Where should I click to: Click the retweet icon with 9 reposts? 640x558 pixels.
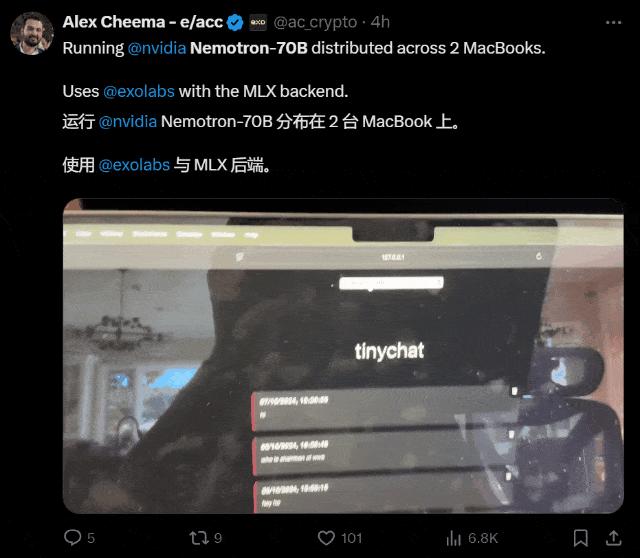tap(199, 538)
